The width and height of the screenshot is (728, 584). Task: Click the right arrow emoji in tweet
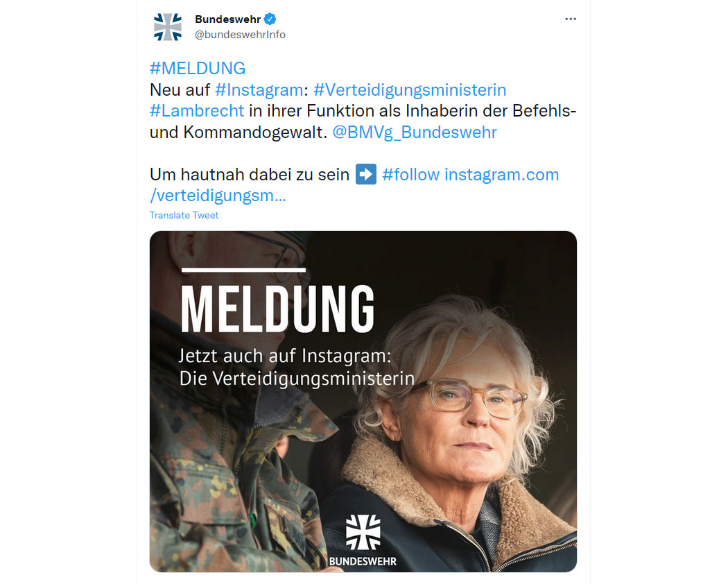[366, 174]
